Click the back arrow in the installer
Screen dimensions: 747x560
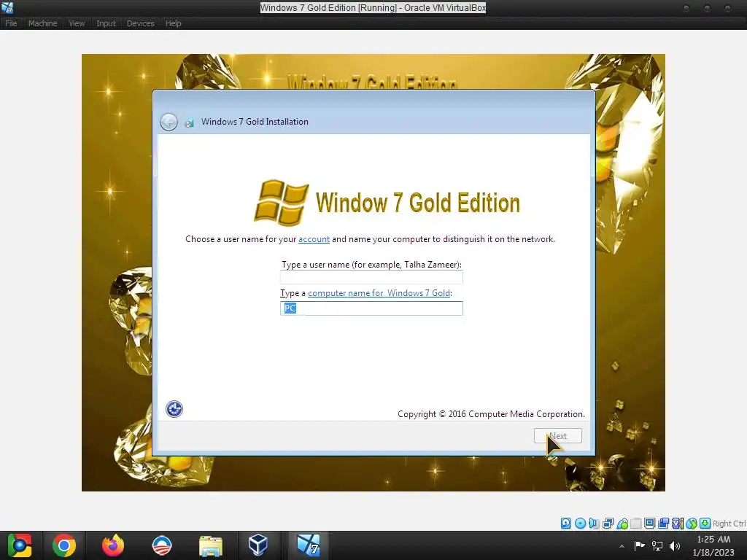pos(169,122)
